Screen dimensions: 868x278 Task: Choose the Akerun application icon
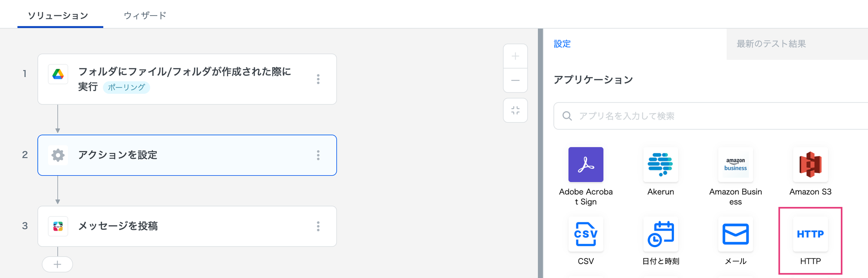[660, 165]
